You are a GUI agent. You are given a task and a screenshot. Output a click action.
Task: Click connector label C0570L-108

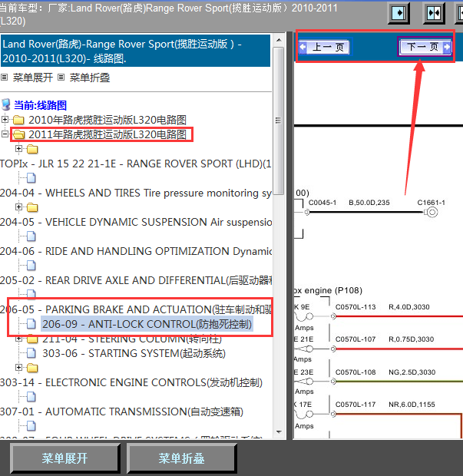pos(356,372)
